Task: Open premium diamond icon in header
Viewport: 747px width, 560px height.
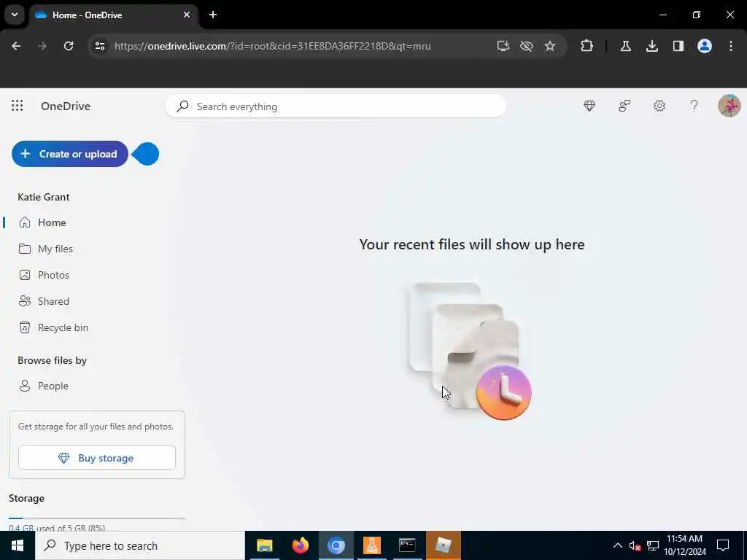Action: [x=589, y=106]
